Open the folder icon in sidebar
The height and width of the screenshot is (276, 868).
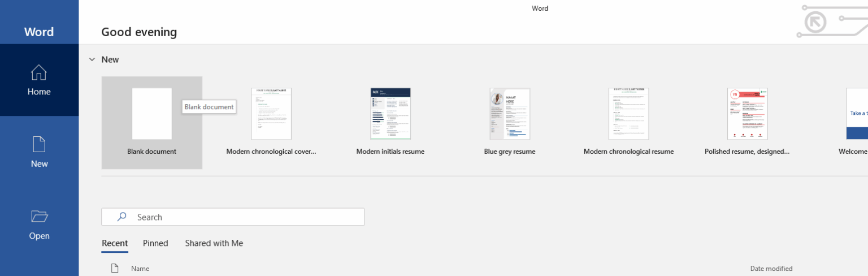[39, 216]
